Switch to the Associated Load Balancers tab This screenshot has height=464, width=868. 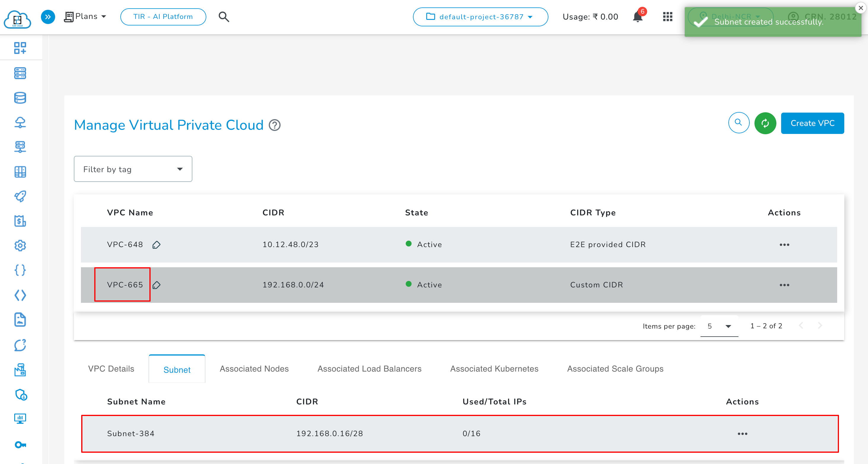coord(369,369)
